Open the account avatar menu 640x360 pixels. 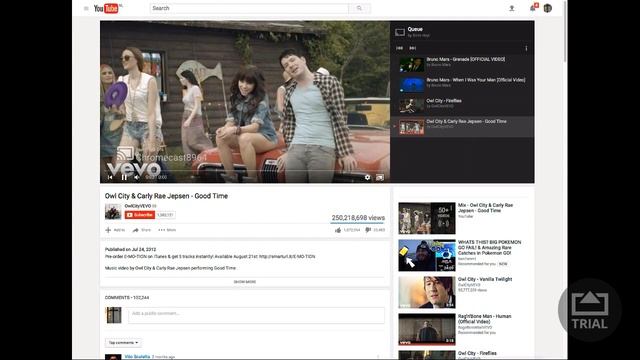coord(548,8)
